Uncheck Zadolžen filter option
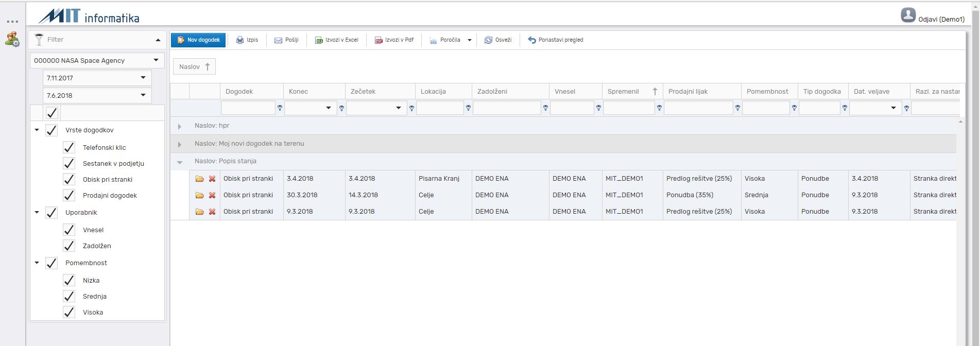Screen dimensions: 980x346 (x=69, y=246)
